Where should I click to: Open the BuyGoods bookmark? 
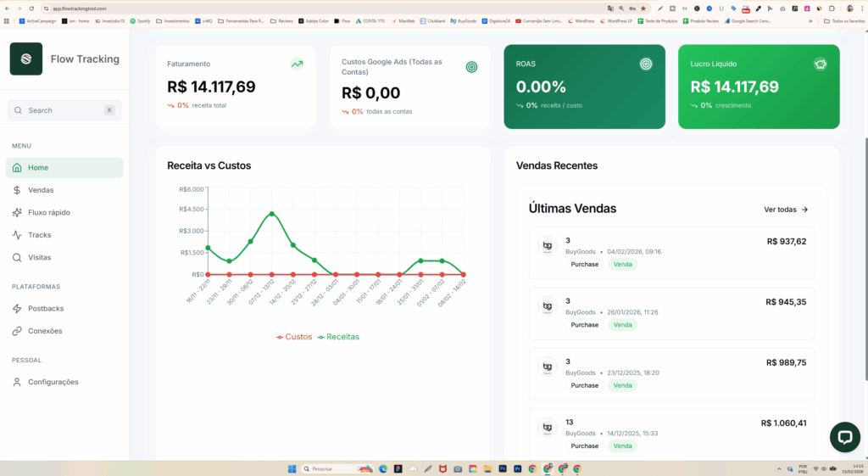click(464, 21)
